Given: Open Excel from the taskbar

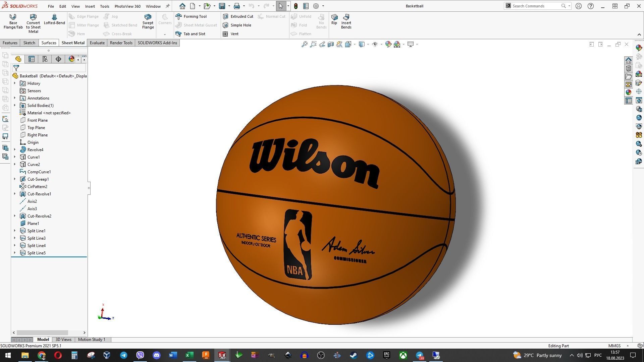Looking at the screenshot, I should pos(189,355).
